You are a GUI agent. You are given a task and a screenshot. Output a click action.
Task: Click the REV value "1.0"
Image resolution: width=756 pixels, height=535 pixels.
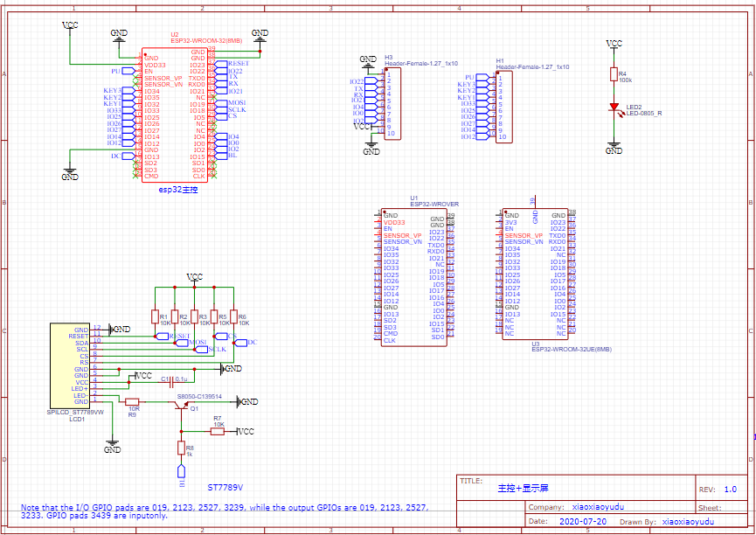pyautogui.click(x=731, y=490)
